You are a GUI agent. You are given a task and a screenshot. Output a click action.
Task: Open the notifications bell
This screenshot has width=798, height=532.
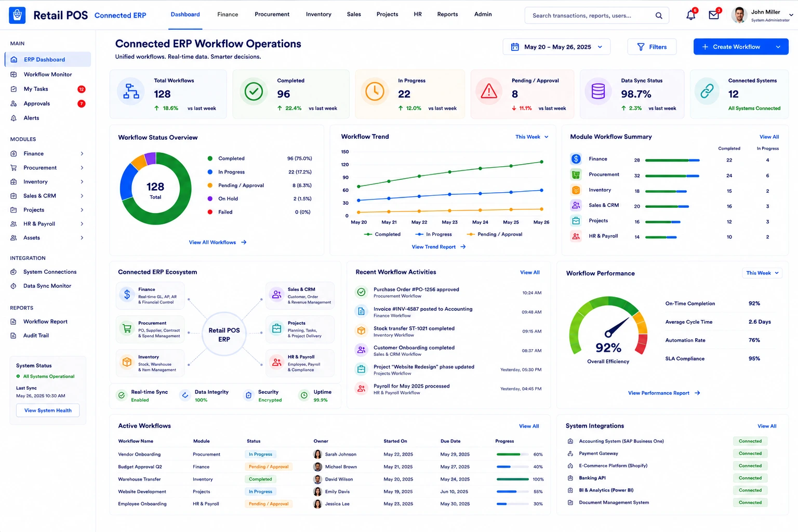tap(691, 15)
